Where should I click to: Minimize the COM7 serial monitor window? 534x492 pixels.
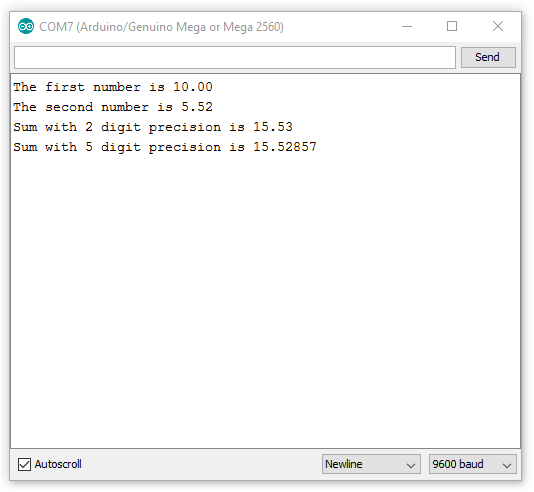pos(407,26)
